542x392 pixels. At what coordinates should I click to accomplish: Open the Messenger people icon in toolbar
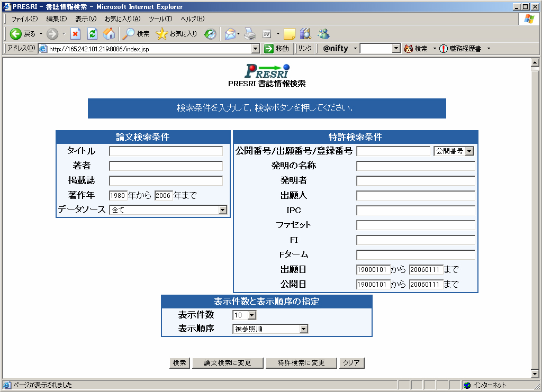click(323, 34)
